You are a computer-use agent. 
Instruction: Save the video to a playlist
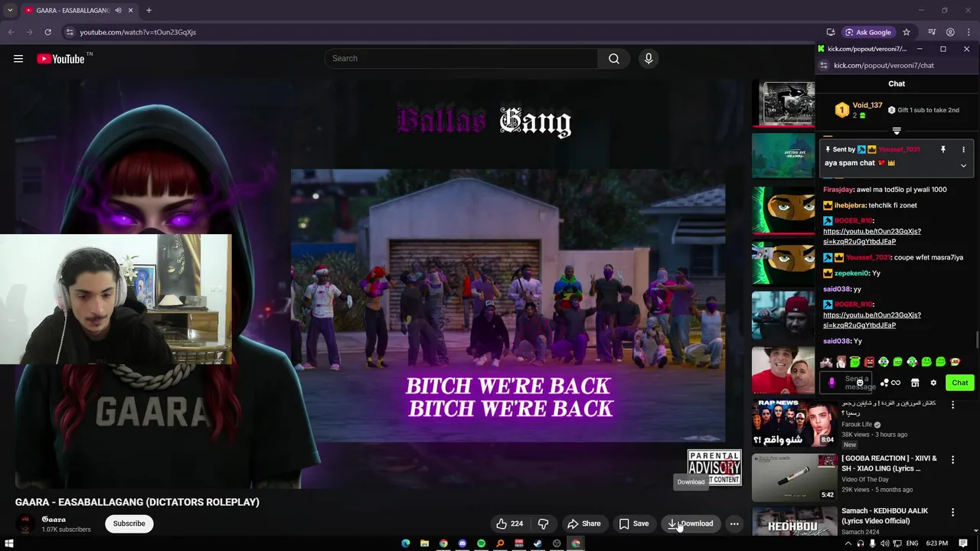click(634, 523)
